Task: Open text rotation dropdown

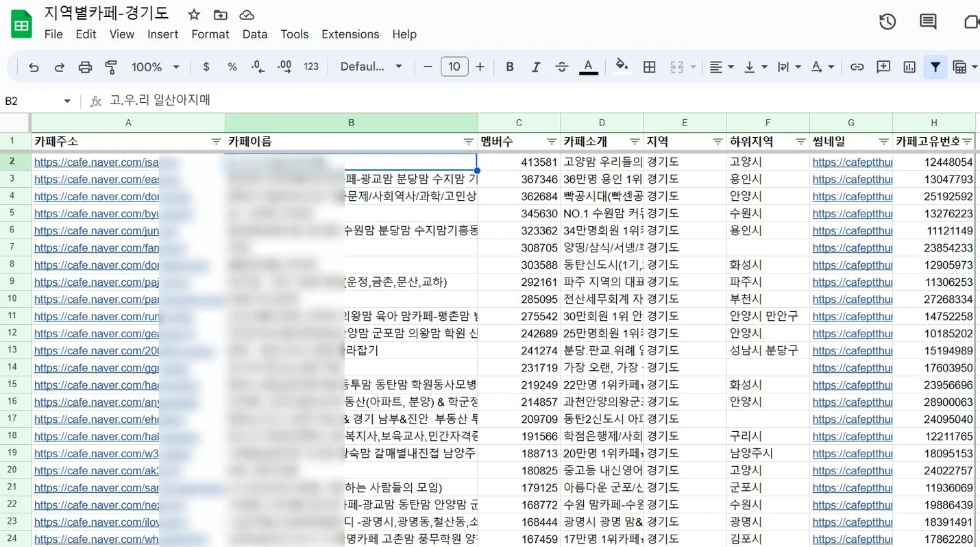Action: [x=822, y=67]
